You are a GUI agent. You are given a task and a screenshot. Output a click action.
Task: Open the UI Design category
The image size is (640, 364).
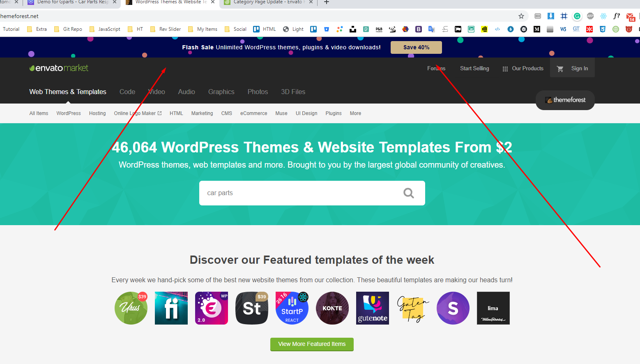point(306,113)
